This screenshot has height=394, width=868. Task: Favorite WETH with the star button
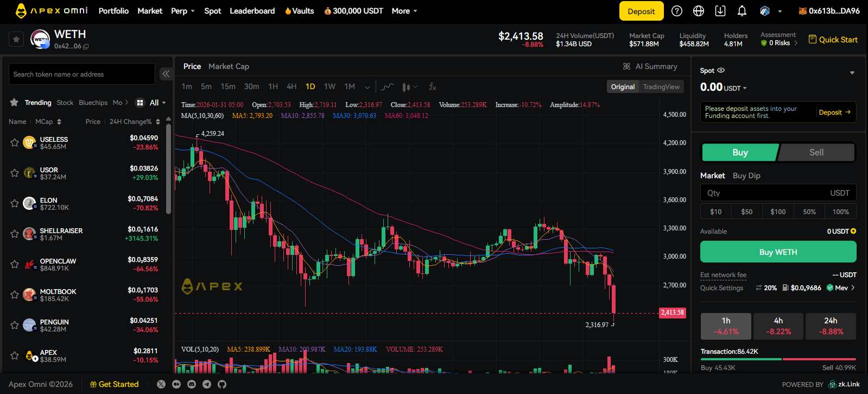[x=16, y=39]
